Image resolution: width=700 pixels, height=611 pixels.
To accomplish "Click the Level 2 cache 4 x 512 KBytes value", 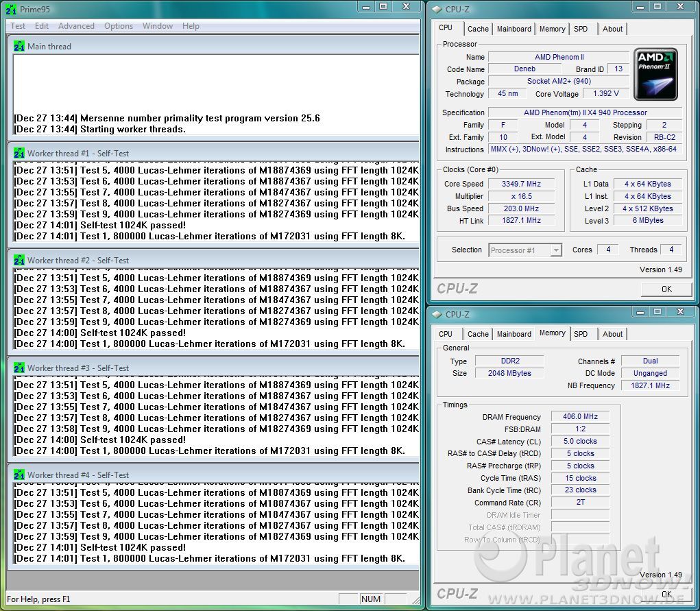I will point(647,208).
